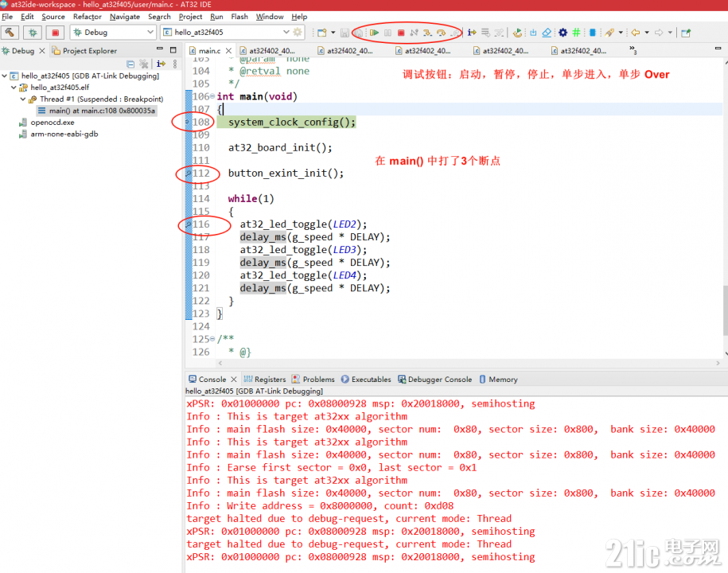Click the Step Into icon
This screenshot has width=728, height=573.
[427, 33]
